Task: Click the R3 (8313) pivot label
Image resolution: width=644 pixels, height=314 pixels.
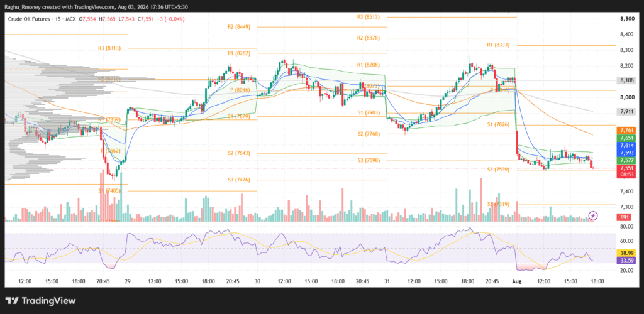Action: click(x=109, y=48)
